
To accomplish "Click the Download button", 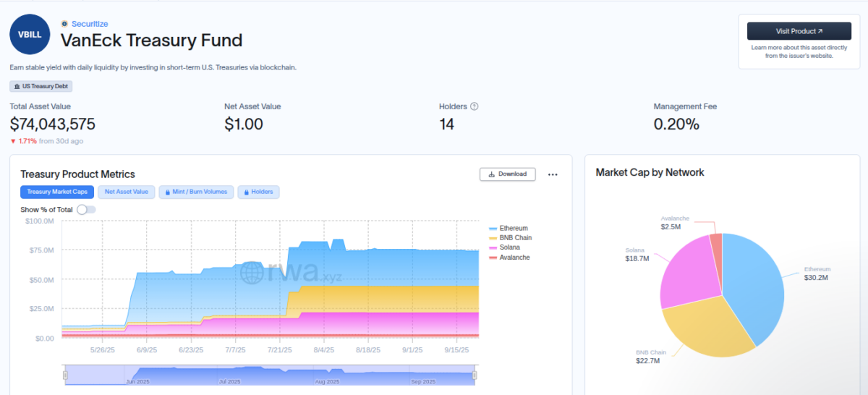I will (x=508, y=174).
